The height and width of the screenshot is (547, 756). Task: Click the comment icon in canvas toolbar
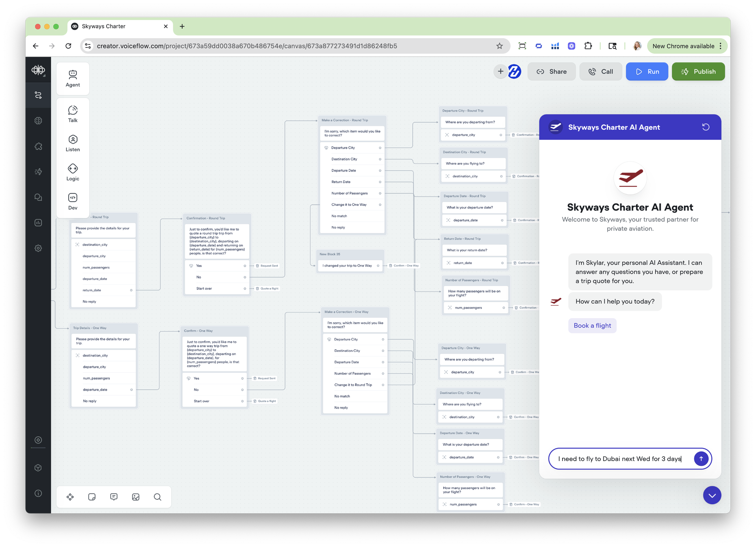pyautogui.click(x=114, y=497)
